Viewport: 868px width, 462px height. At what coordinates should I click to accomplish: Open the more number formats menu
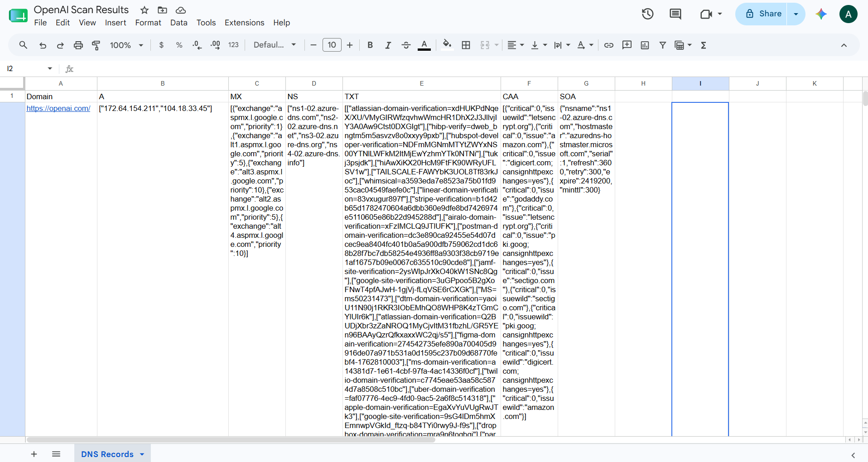[x=233, y=45]
